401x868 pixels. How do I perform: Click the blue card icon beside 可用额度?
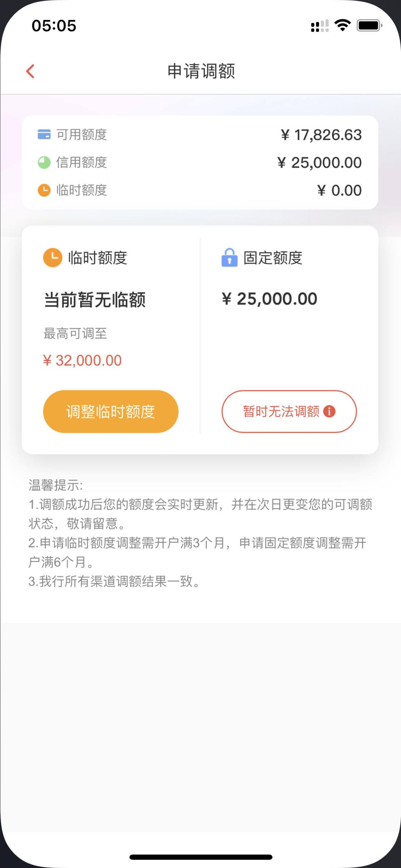tap(44, 134)
